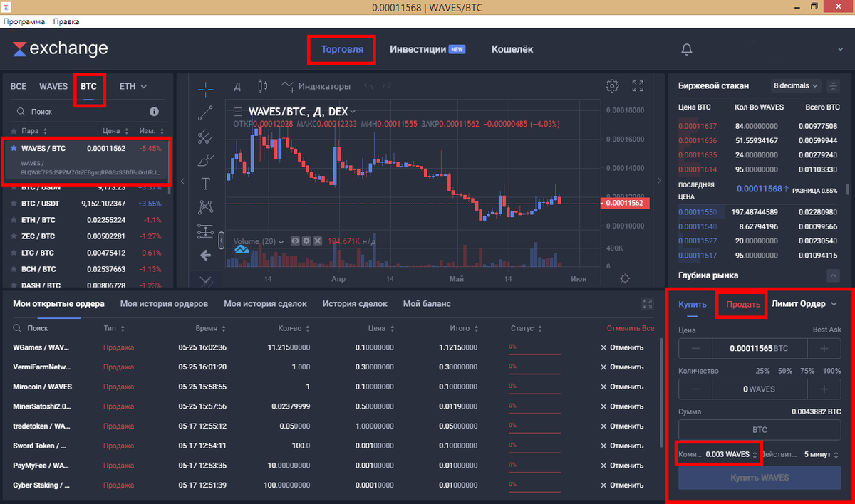Screen dimensions: 855x504
Task: Open the WAVES/BTC symbol dropdown arrow
Action: [x=353, y=112]
